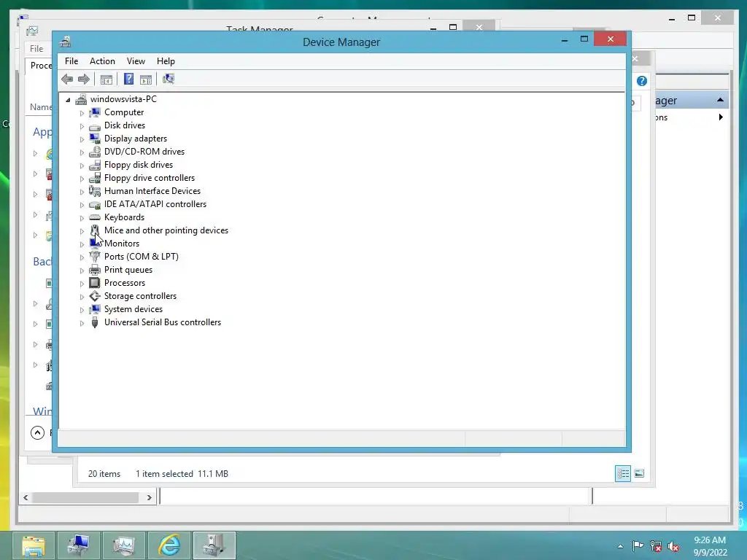Open the blue Help toolbar icon
Viewport: 747px width, 560px height.
coord(128,79)
